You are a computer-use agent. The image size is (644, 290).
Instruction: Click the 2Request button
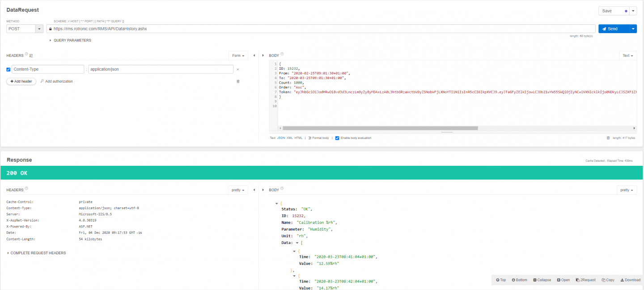pos(586,280)
